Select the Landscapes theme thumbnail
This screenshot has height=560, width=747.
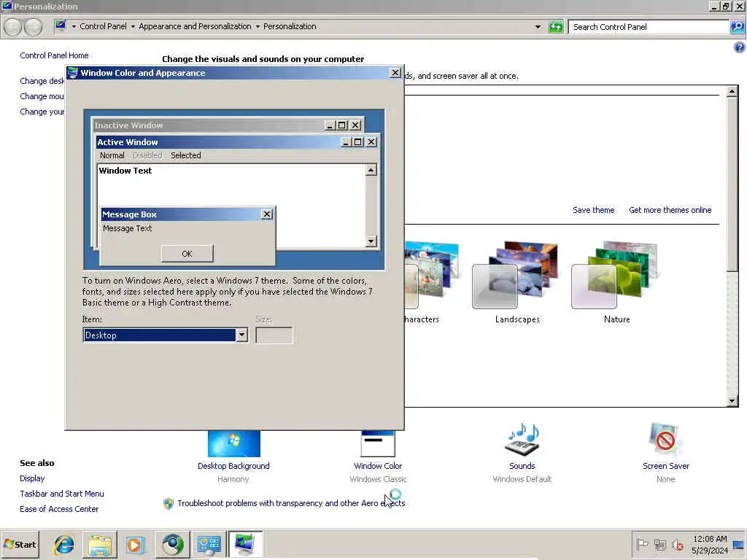pos(516,275)
